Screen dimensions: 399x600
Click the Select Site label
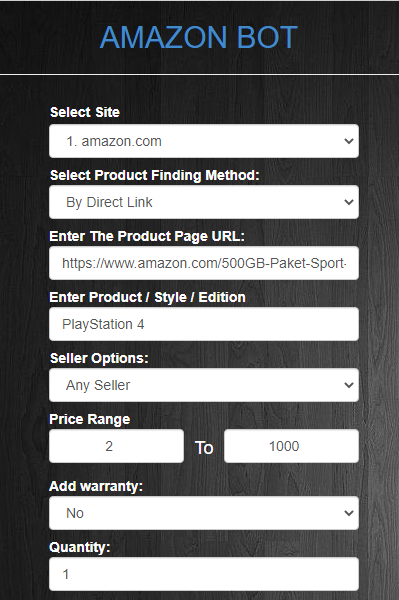click(85, 112)
